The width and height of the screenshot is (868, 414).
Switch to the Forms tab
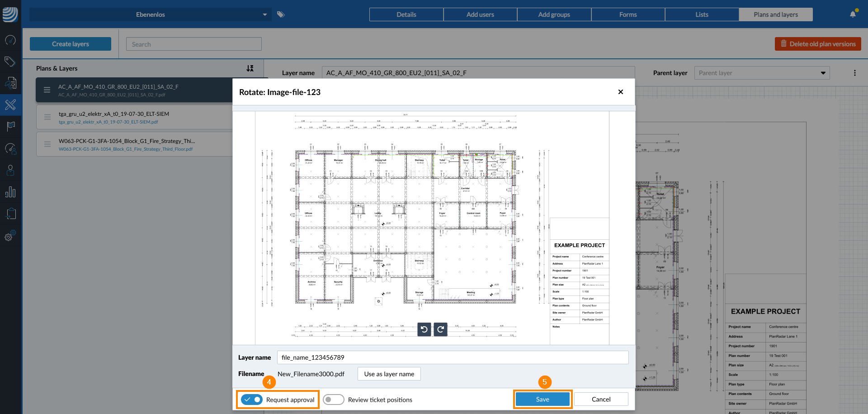tap(627, 14)
